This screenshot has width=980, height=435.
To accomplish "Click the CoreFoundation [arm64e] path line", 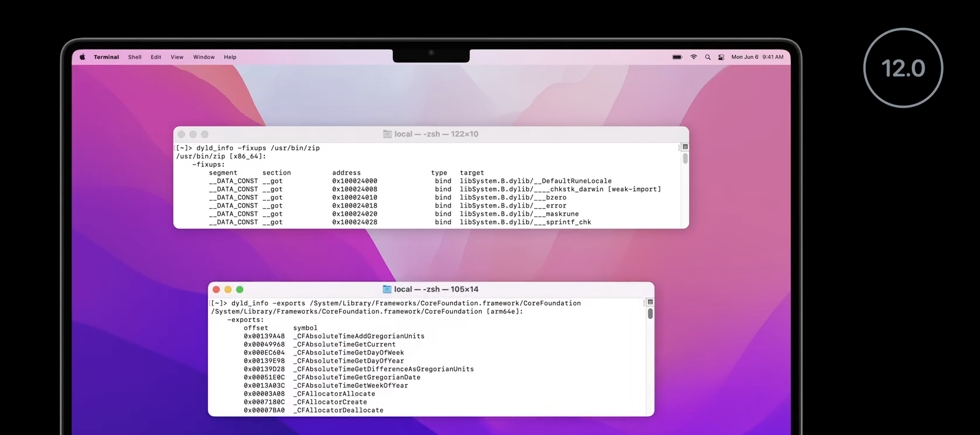I will (x=367, y=312).
